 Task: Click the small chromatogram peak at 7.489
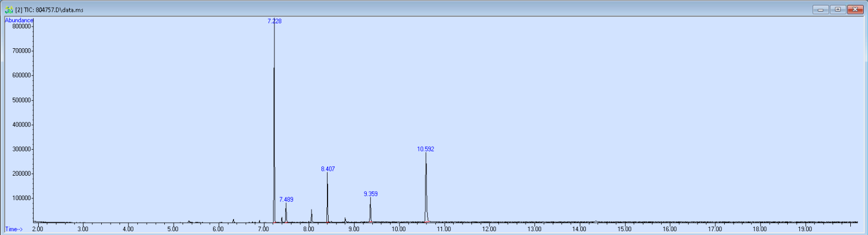pyautogui.click(x=286, y=213)
